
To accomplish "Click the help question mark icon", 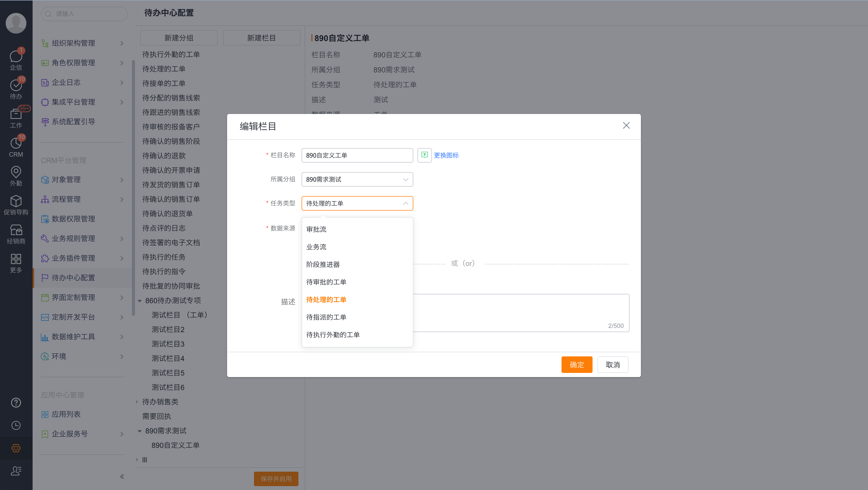I will (16, 403).
